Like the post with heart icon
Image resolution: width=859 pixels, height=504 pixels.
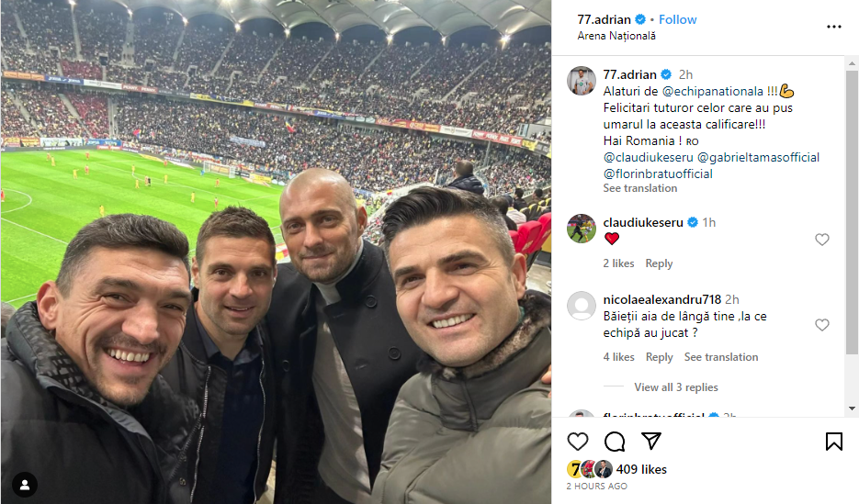578,441
